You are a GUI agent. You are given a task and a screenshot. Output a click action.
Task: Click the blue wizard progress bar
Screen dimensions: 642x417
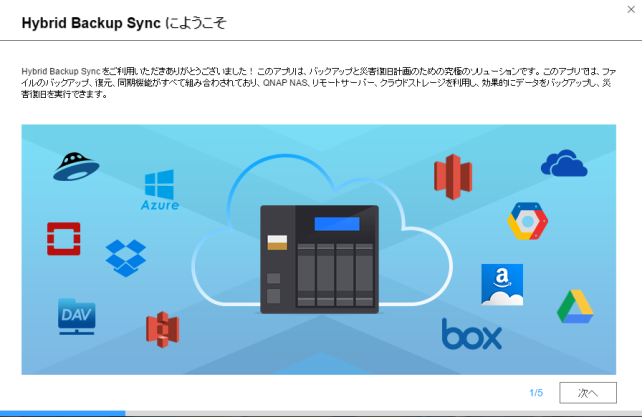pyautogui.click(x=63, y=414)
